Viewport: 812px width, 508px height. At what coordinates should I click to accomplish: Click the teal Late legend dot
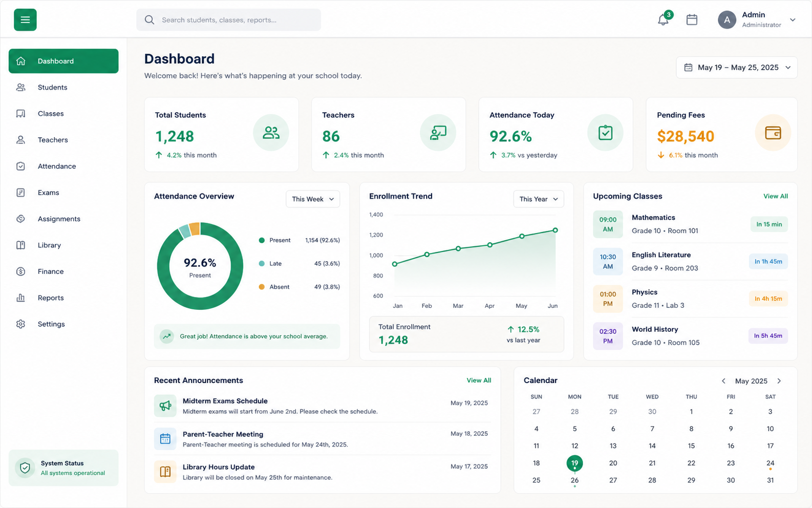click(262, 264)
